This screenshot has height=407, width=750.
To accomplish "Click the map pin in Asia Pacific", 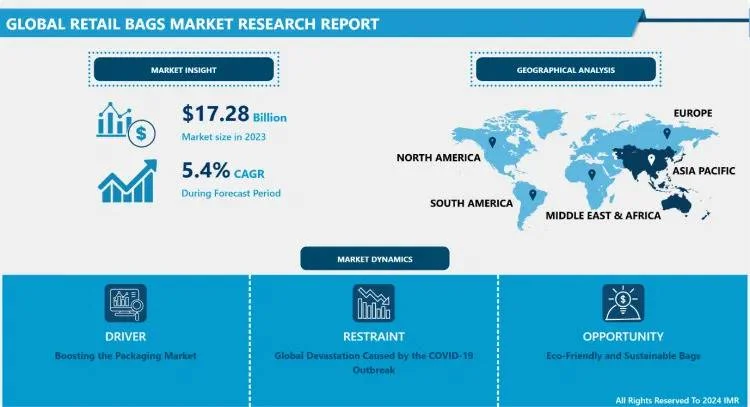I will coord(651,157).
